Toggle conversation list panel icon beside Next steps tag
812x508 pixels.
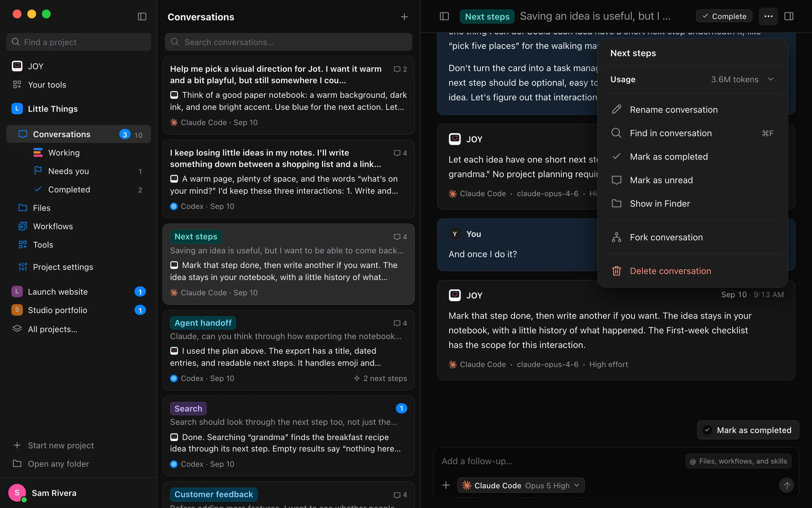pos(444,16)
